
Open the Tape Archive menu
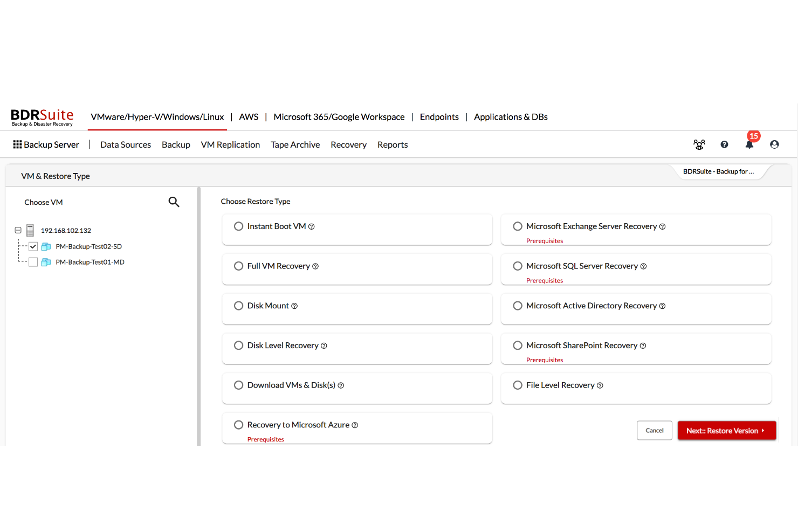point(295,144)
